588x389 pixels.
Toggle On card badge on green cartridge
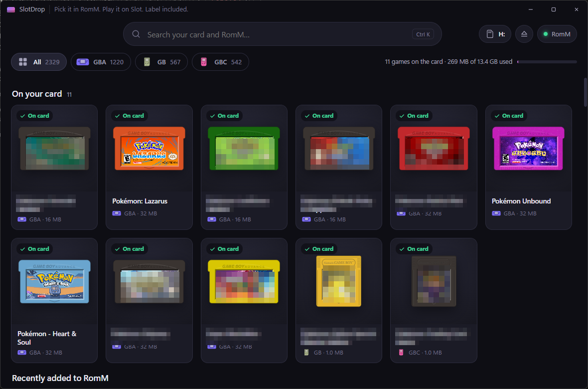[x=224, y=116]
